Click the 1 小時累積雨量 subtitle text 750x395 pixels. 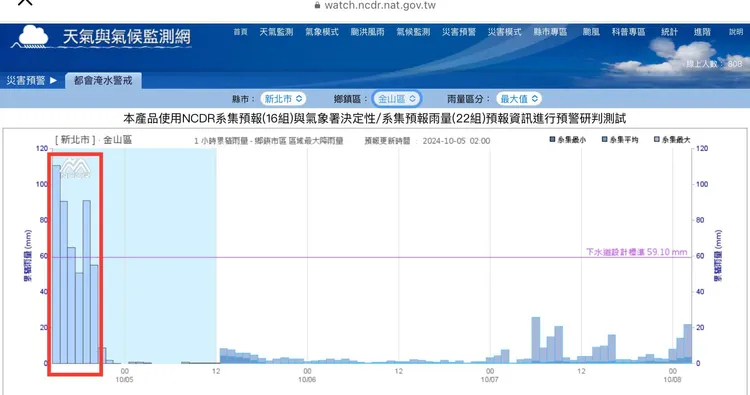tap(269, 141)
